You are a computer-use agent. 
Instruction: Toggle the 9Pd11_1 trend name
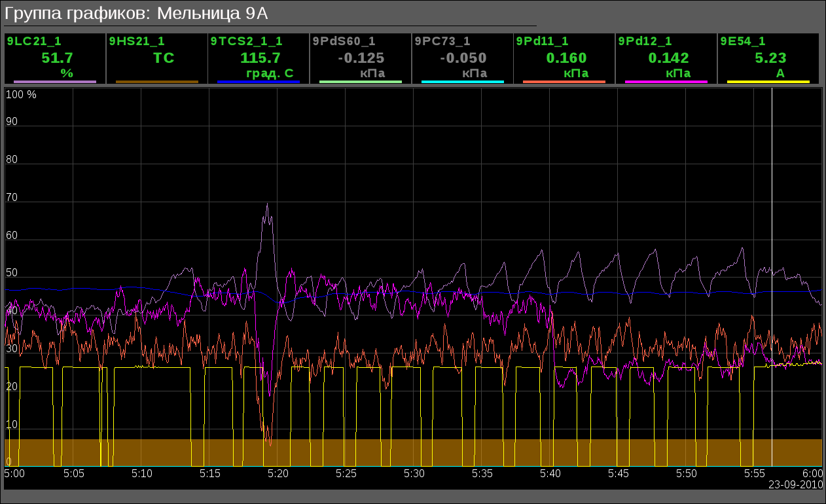tap(542, 41)
